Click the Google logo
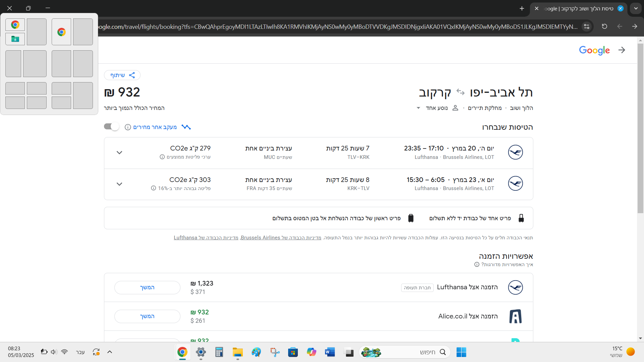The width and height of the screenshot is (644, 362). pos(594,50)
